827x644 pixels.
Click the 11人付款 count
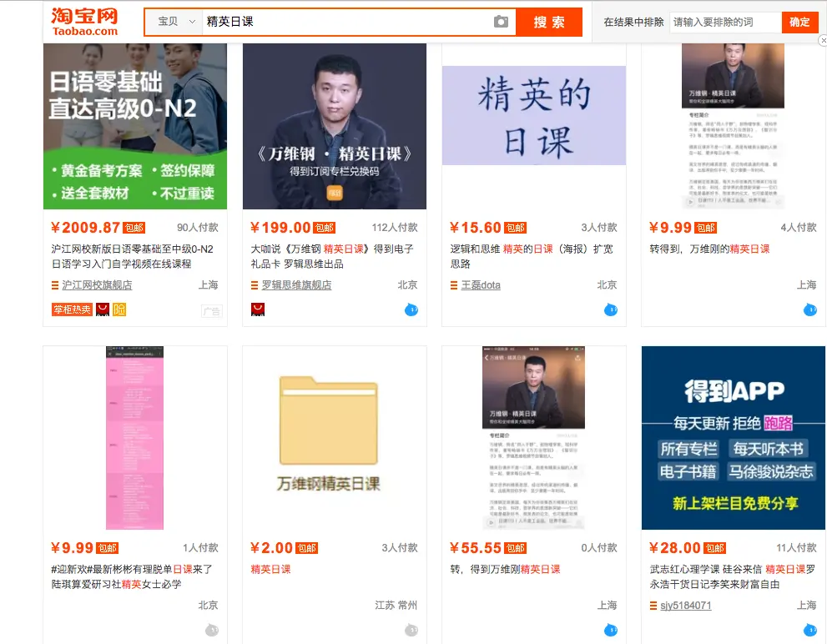(796, 548)
